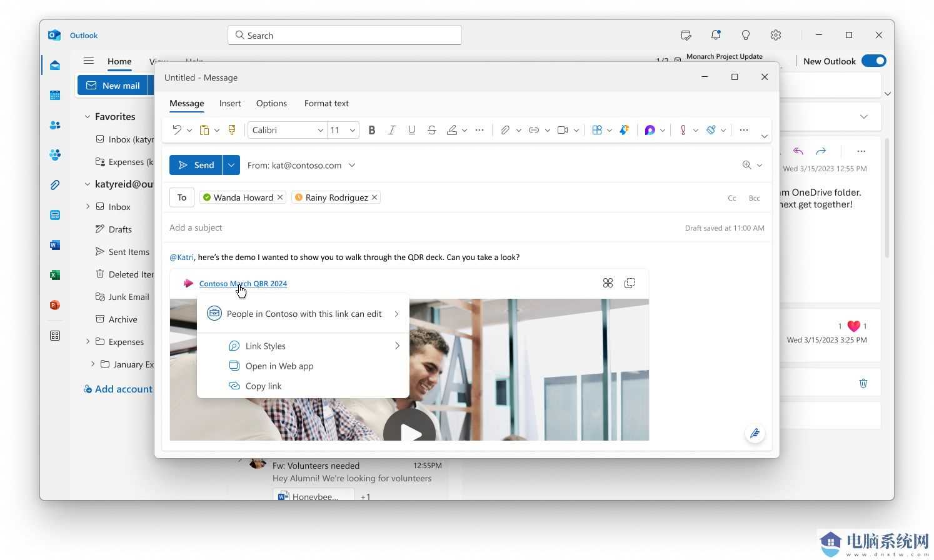Image resolution: width=934 pixels, height=560 pixels.
Task: Click the hamburger menu icon in Outlook
Action: coord(89,61)
